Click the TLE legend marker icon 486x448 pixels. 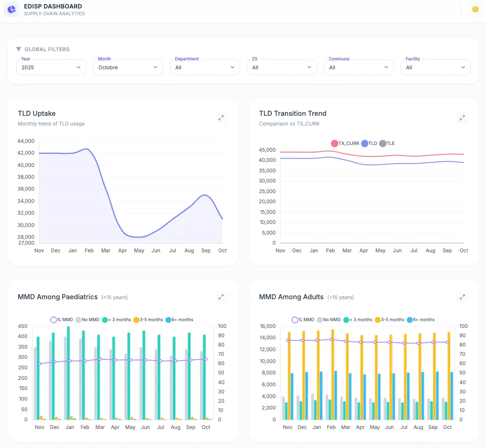pos(384,143)
